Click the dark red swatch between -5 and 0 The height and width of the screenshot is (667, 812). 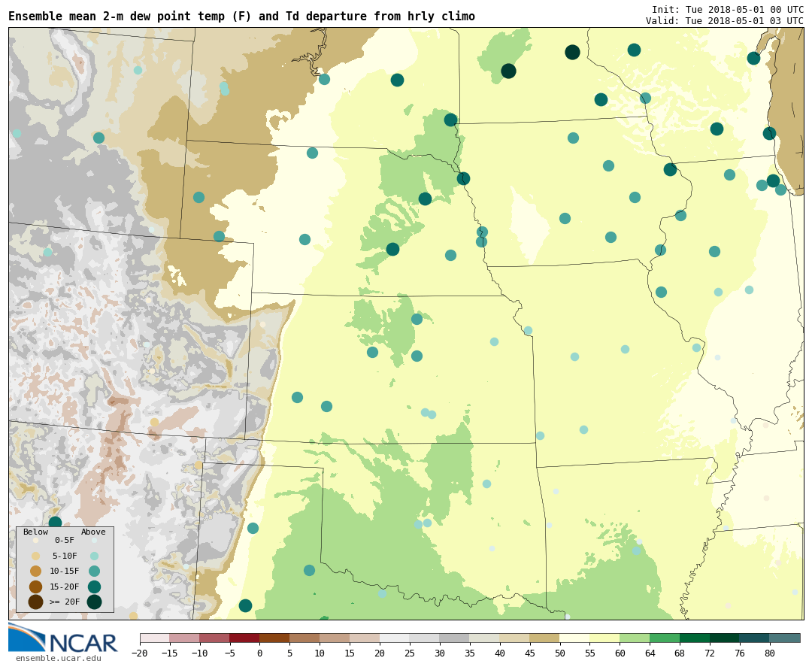coord(244,638)
